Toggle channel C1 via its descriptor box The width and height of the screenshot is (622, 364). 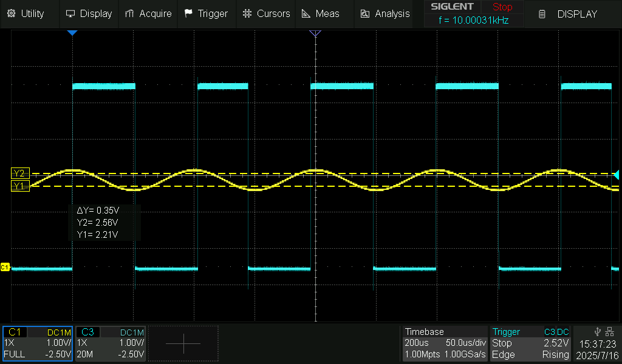click(x=36, y=343)
